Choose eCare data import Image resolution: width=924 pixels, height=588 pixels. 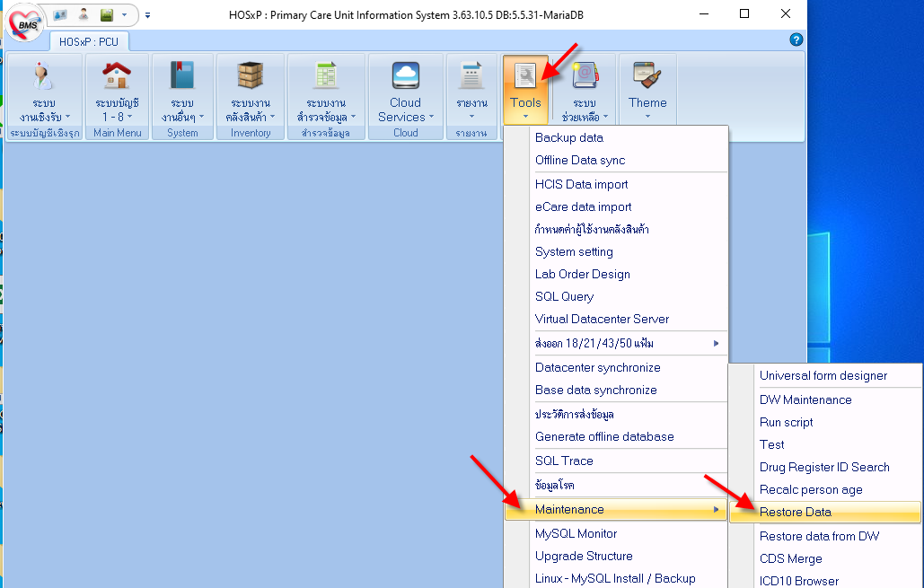[616, 206]
